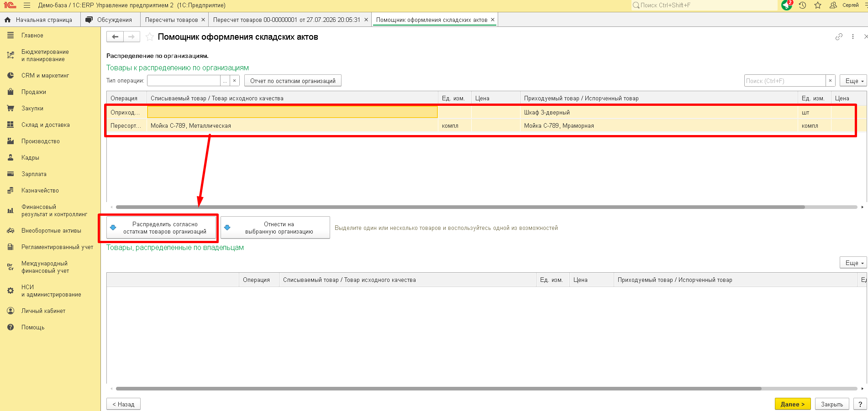Close Помощник оформления складских актов tab
This screenshot has width=868, height=411.
click(493, 20)
